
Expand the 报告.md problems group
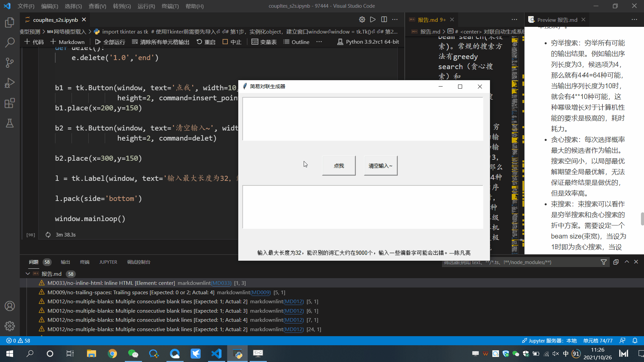pos(28,273)
